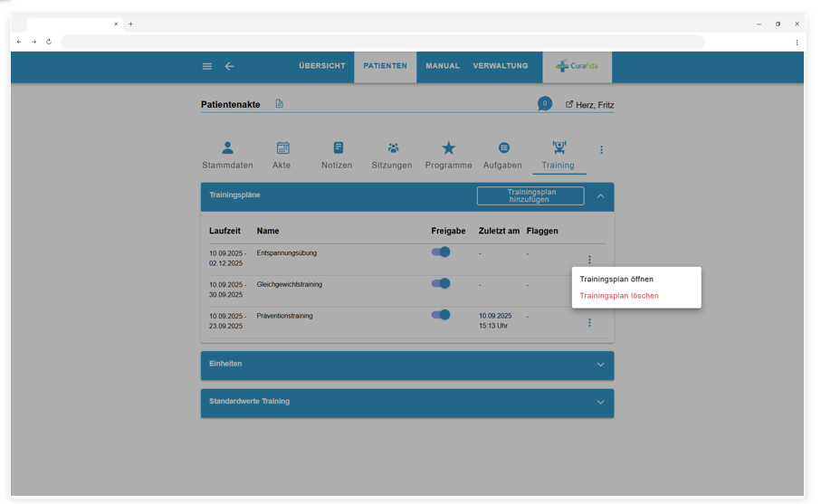
Task: Click the browser address bar
Action: point(383,42)
